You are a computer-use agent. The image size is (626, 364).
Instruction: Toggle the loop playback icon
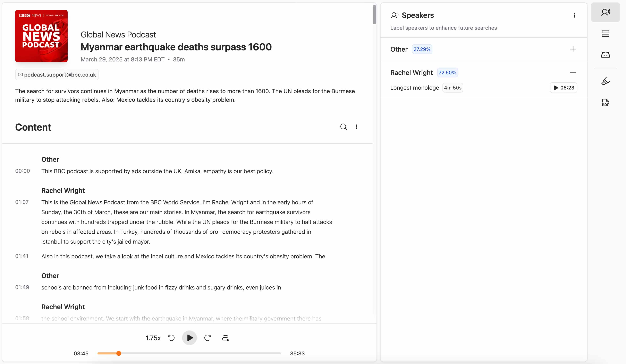point(225,338)
